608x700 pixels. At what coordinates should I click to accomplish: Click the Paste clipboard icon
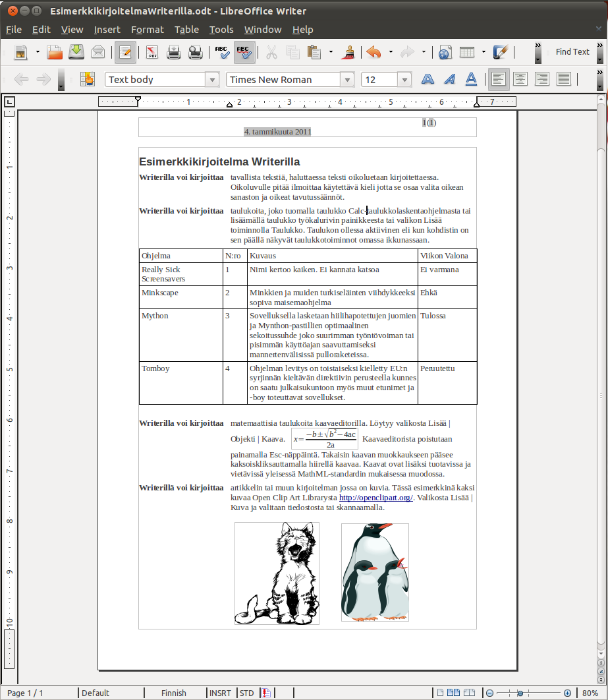click(x=314, y=52)
